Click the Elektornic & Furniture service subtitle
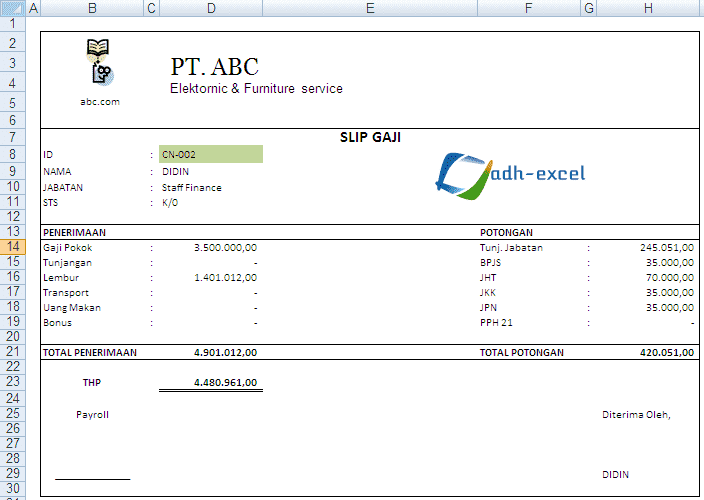The width and height of the screenshot is (704, 500). 256,88
